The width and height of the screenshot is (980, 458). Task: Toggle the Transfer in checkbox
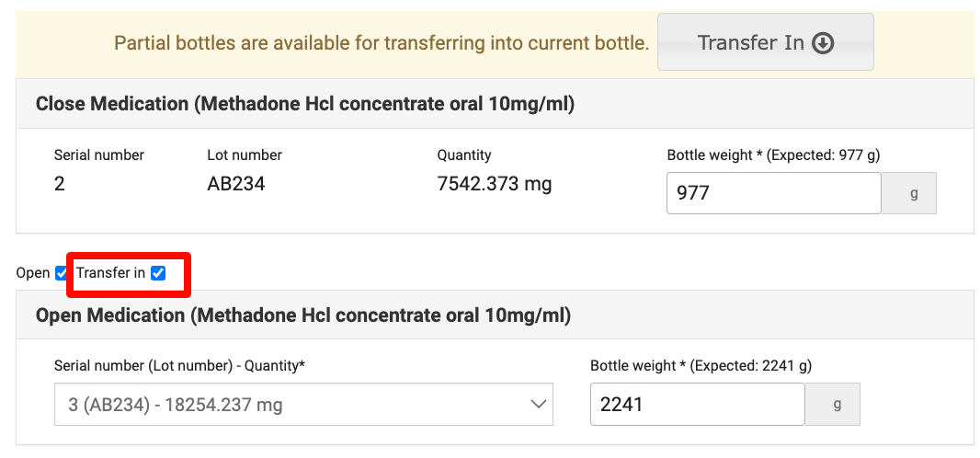point(158,273)
